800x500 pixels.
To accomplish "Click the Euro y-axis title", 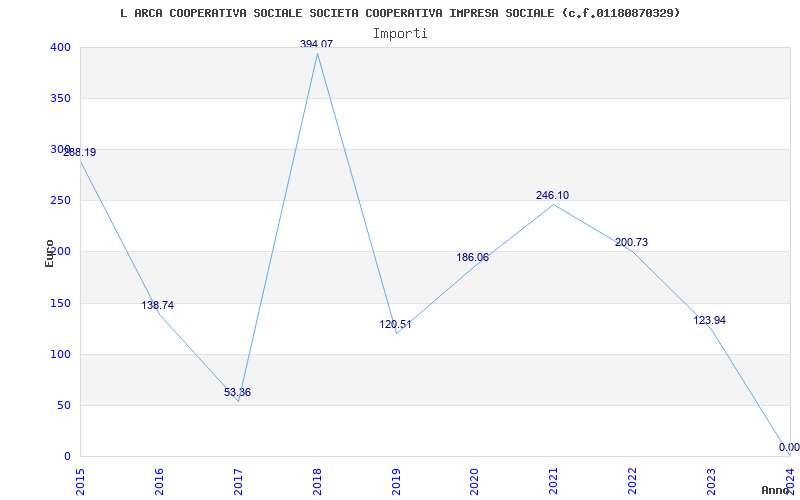I will (49, 253).
